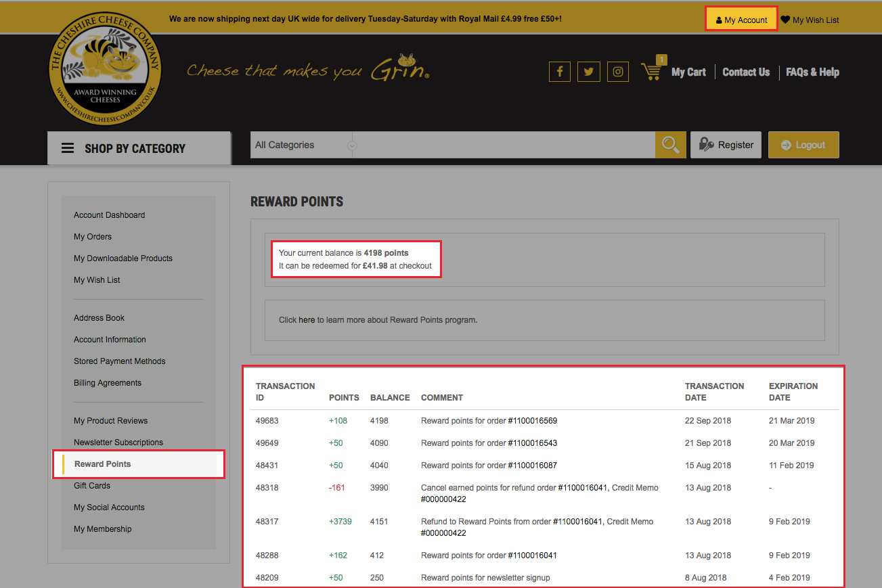Click the Expiration Date column header
The height and width of the screenshot is (588, 882).
coord(793,392)
